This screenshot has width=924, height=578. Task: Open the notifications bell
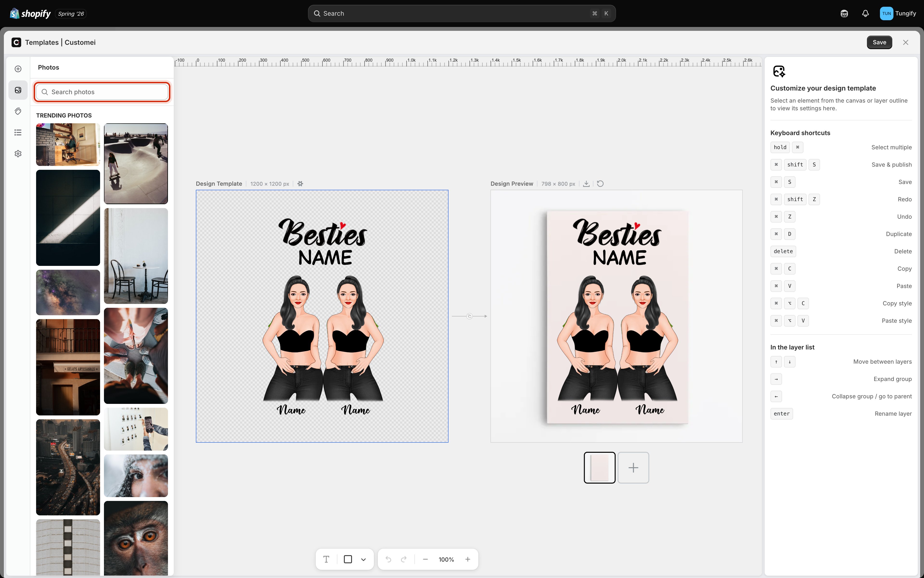coord(866,13)
